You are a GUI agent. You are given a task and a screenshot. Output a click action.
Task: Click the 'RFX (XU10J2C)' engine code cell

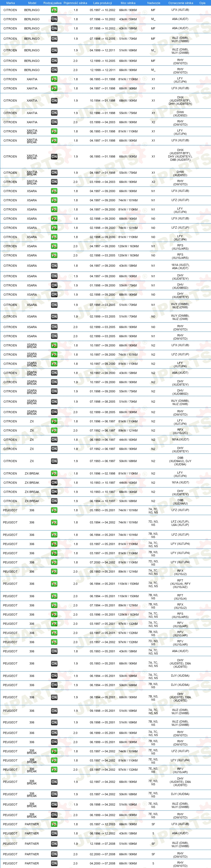(x=181, y=431)
